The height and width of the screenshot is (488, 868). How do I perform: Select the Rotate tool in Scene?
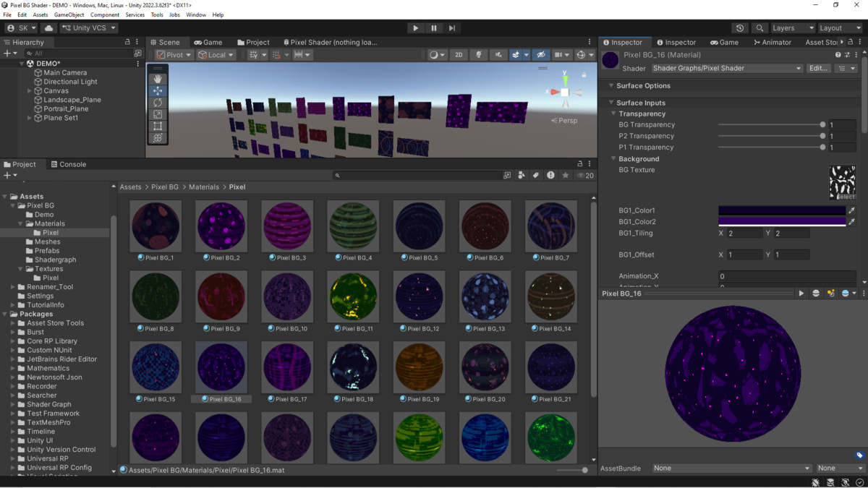(158, 103)
